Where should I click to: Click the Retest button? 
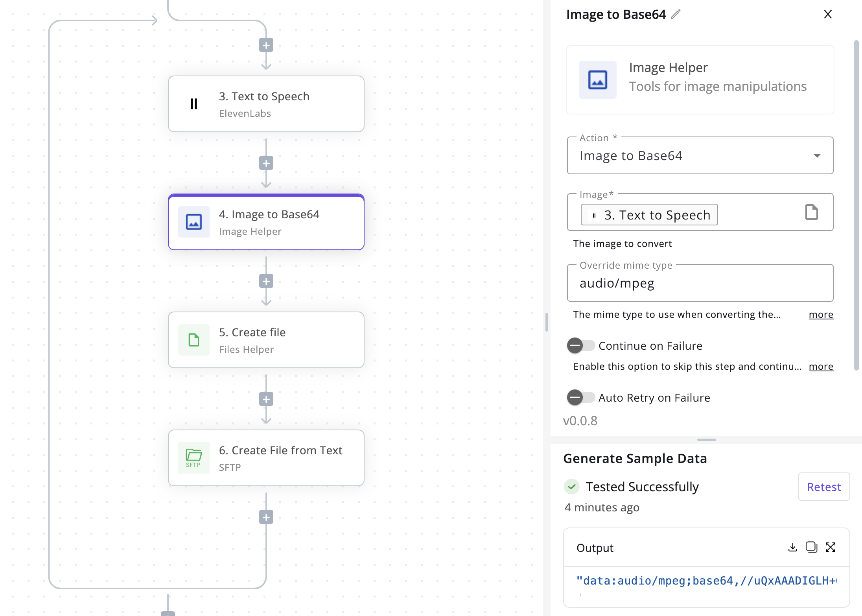tap(824, 487)
